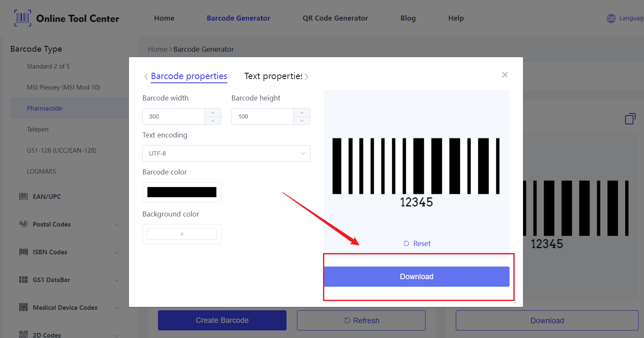Click the Language globe icon

click(611, 18)
